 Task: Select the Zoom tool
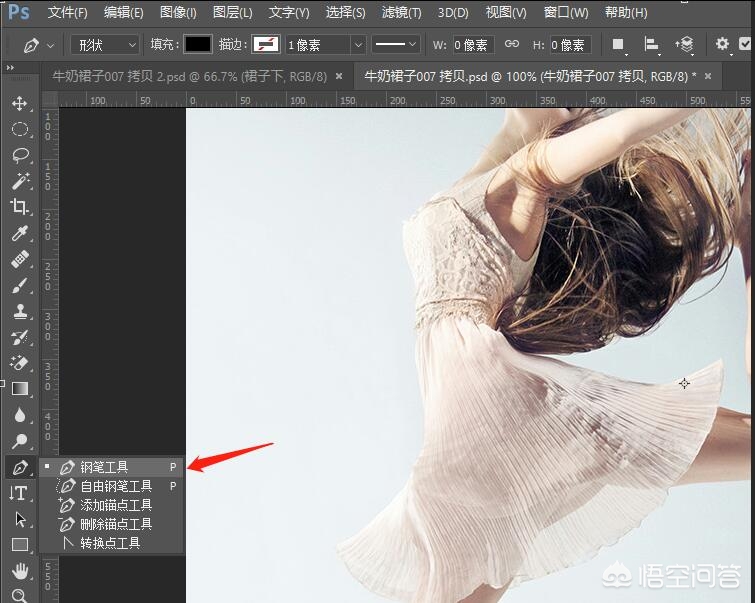pyautogui.click(x=19, y=595)
